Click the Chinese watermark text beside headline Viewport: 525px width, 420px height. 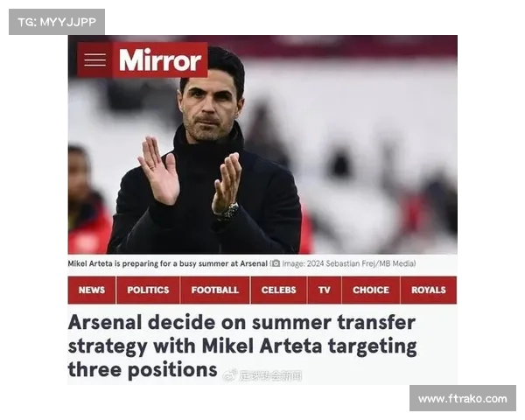[270, 375]
